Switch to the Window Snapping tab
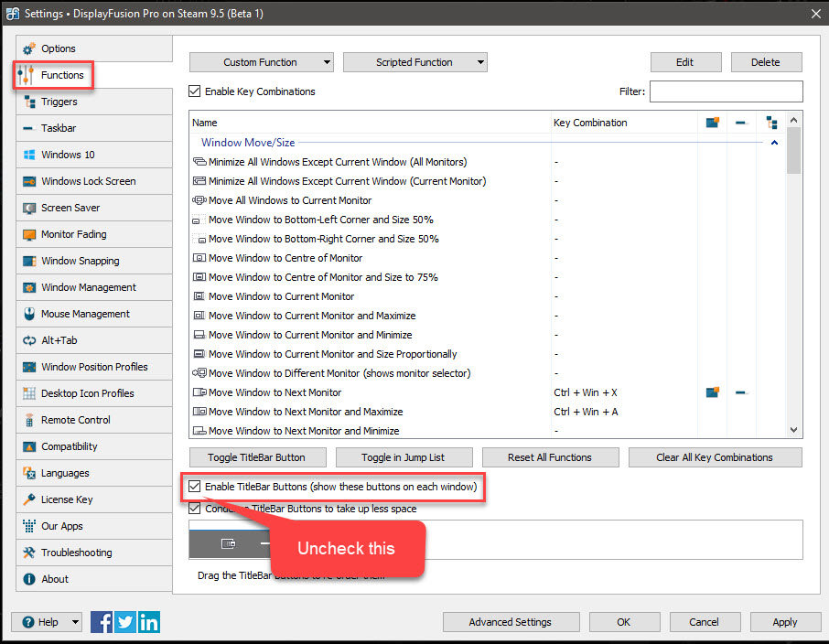 point(80,261)
